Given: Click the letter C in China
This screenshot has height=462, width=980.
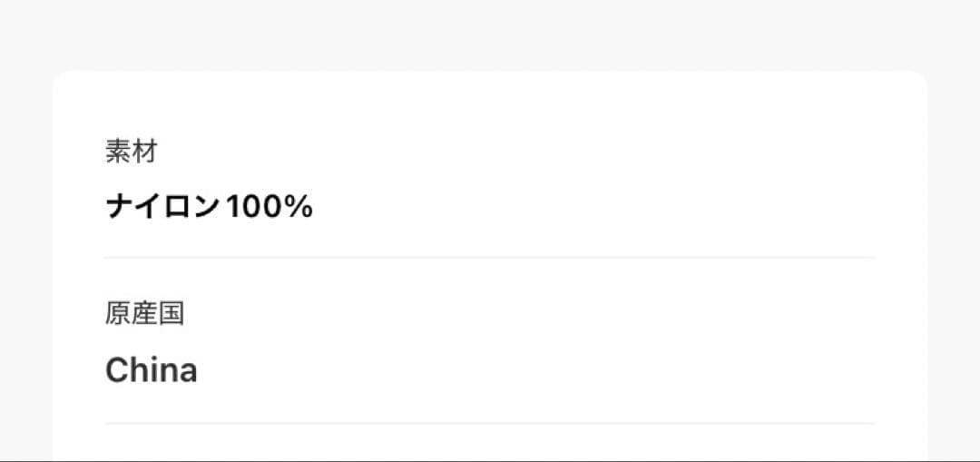Looking at the screenshot, I should pyautogui.click(x=117, y=370).
